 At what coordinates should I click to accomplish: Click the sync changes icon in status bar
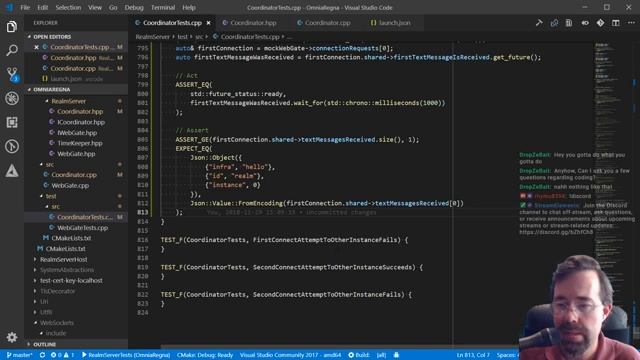42,355
